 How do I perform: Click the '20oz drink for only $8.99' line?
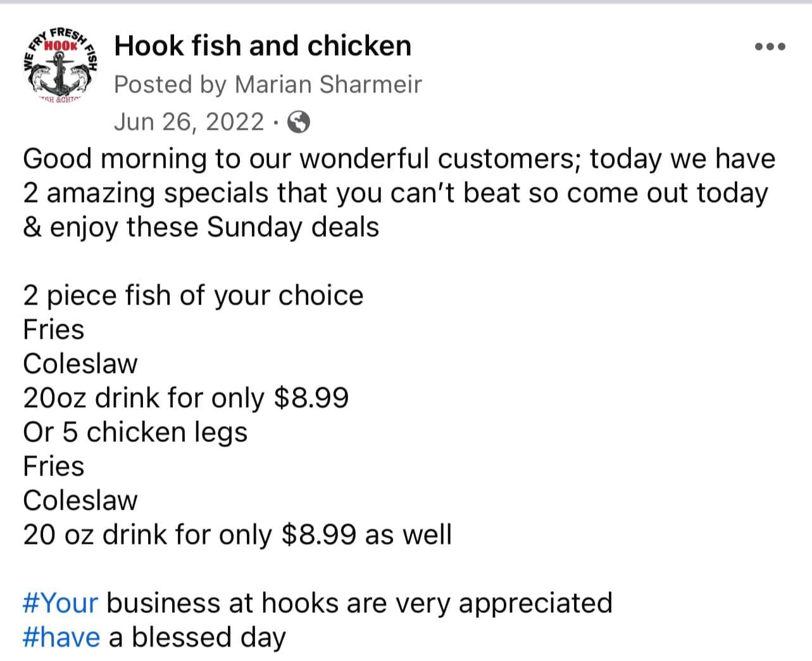coord(185,398)
